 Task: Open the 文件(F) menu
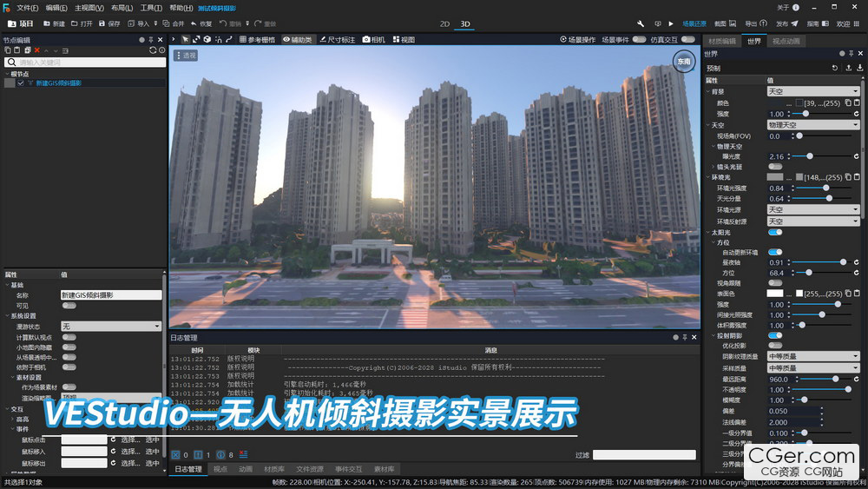pyautogui.click(x=27, y=8)
